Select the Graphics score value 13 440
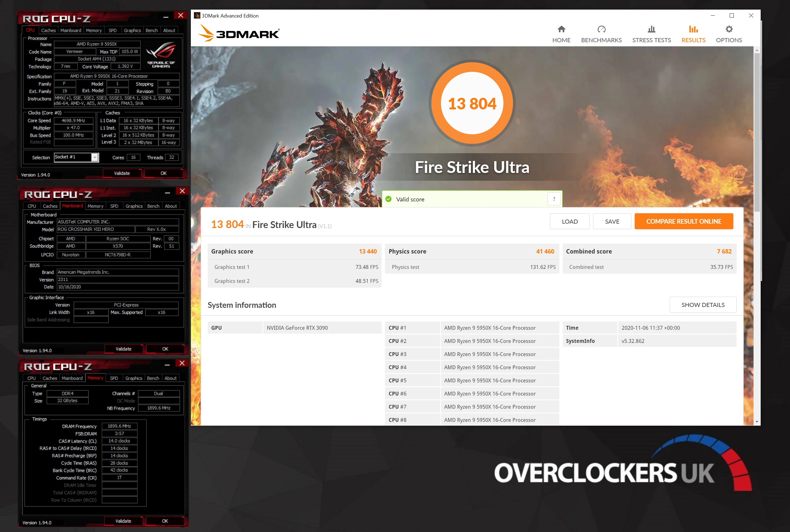790x532 pixels. tap(368, 251)
